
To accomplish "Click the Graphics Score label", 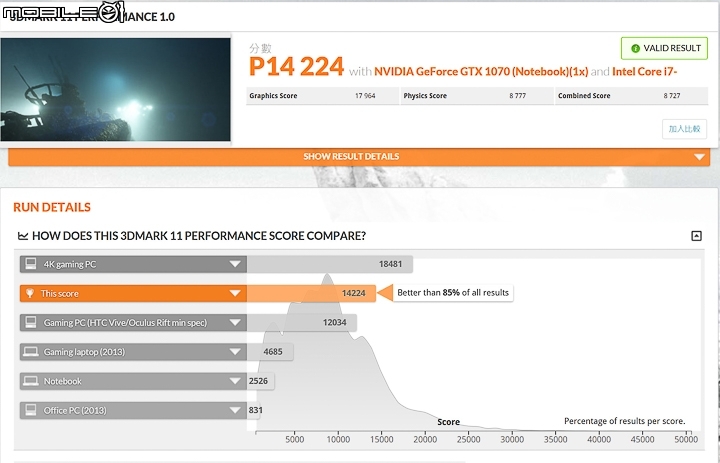I will 273,96.
